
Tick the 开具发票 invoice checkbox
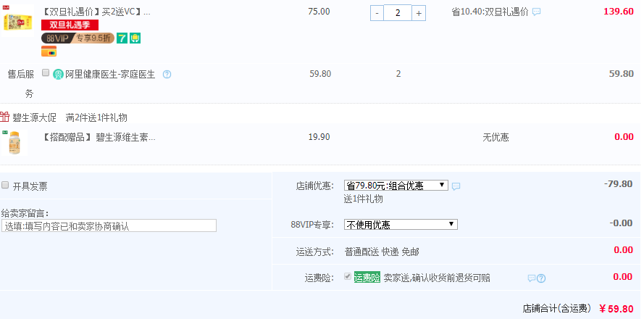click(x=5, y=185)
